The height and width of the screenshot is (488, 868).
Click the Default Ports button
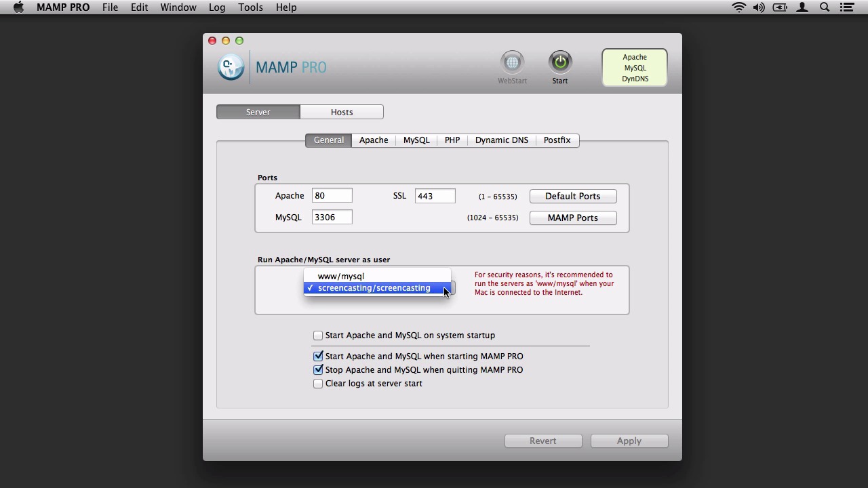click(573, 196)
